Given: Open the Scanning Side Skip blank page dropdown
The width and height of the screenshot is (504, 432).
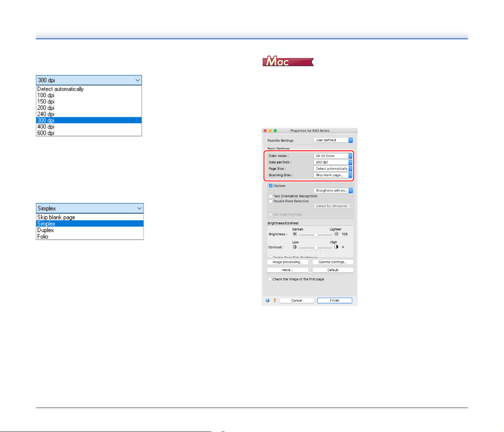Looking at the screenshot, I should tap(333, 175).
